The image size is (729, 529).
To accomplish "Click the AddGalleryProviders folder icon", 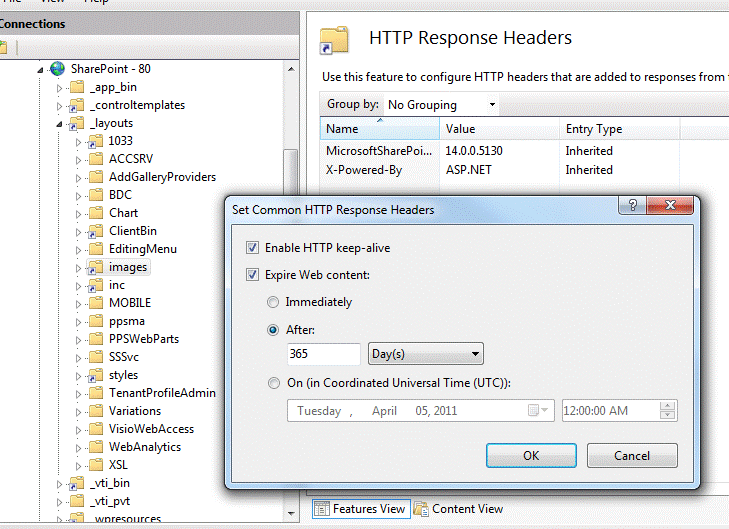I will pos(96,177).
